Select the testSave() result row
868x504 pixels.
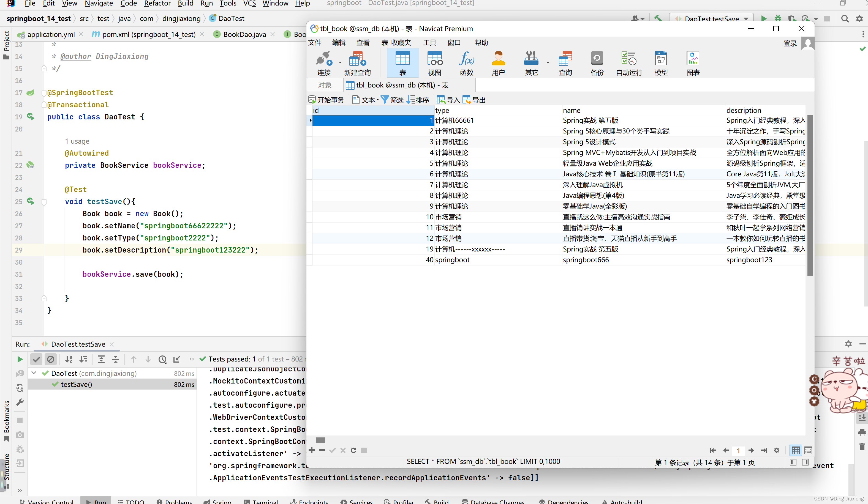[112, 384]
